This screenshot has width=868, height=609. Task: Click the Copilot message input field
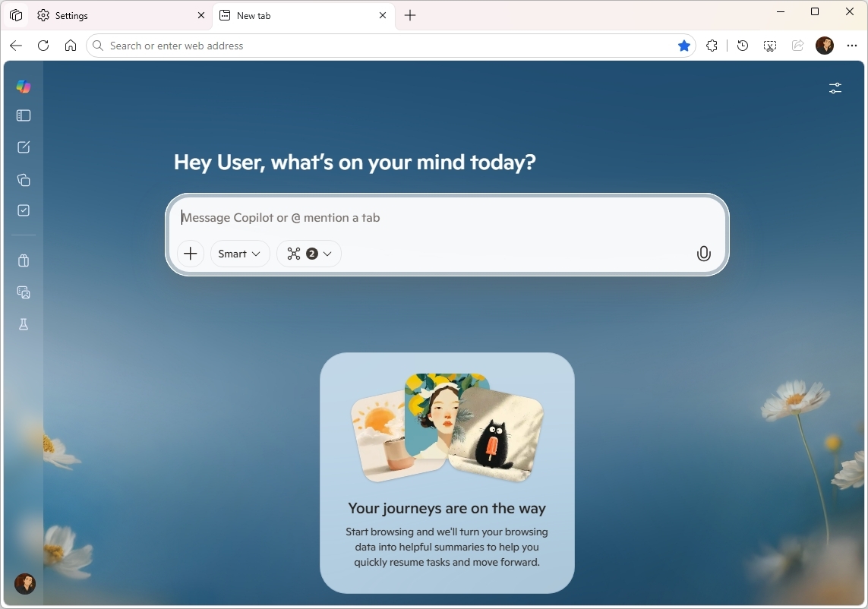[447, 218]
